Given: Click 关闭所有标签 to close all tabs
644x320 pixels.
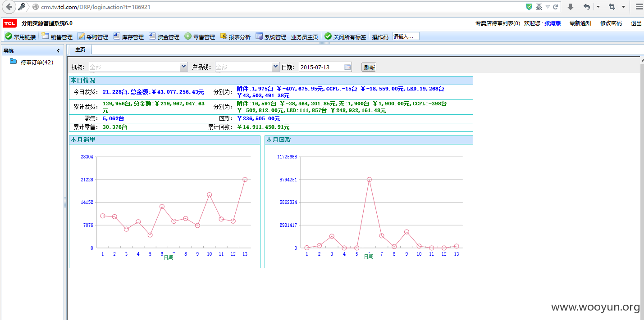Looking at the screenshot, I should pos(345,37).
